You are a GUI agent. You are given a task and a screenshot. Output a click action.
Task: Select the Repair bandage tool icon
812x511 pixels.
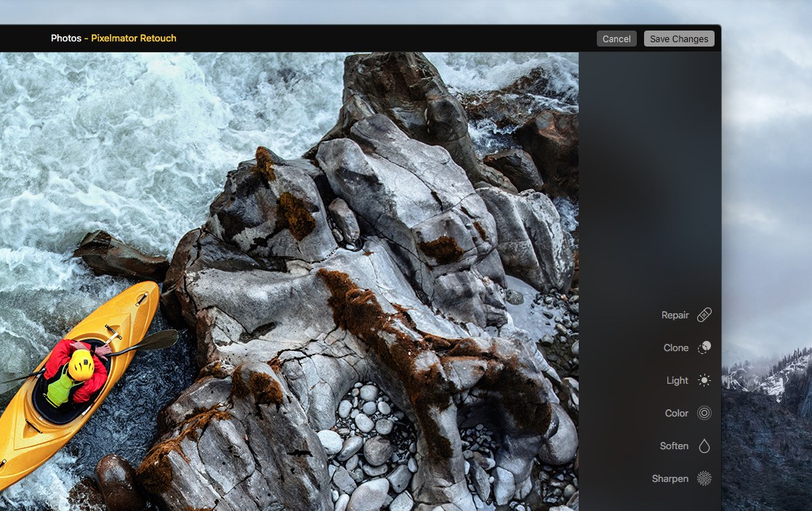(704, 315)
